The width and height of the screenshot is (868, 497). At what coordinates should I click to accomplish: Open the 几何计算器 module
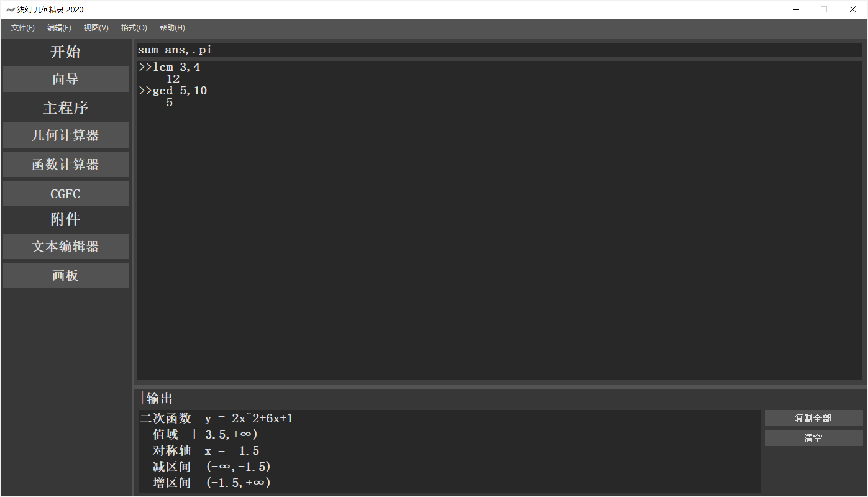[66, 135]
